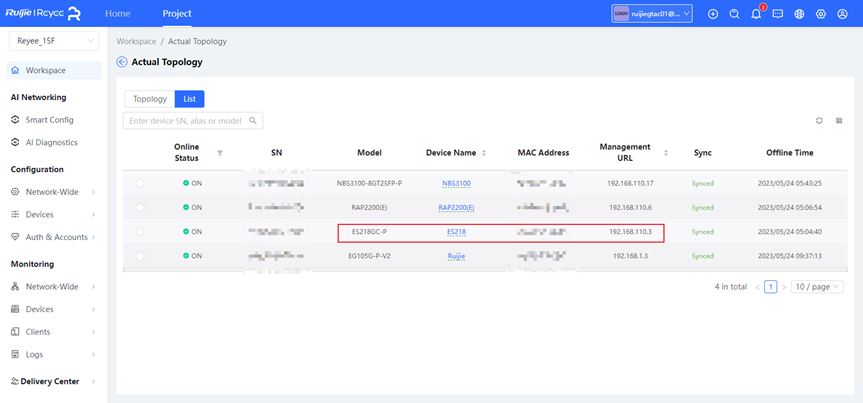Select the NBS3100 row radio button
Image resolution: width=863 pixels, height=403 pixels.
coord(140,183)
